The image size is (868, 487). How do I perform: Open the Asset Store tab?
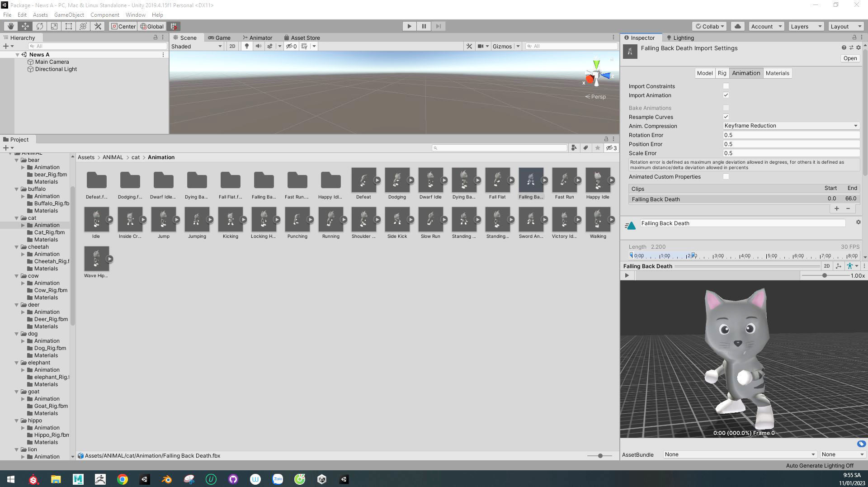302,38
